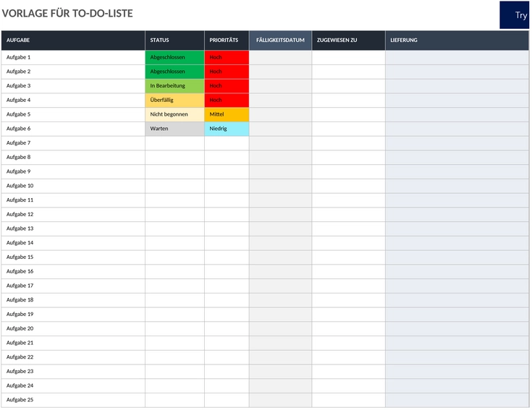Click Abgeschlossen status of Aufgabe 1
532x410 pixels.
point(174,58)
